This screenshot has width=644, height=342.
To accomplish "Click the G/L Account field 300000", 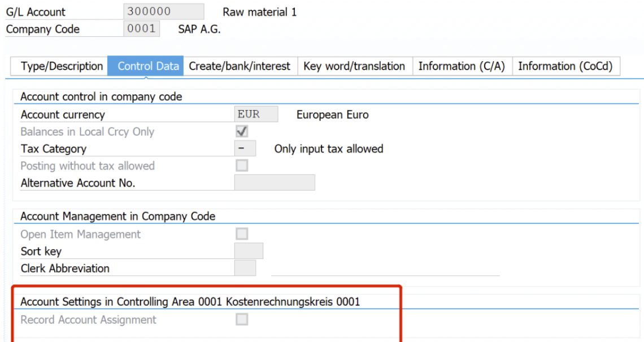I will click(x=163, y=11).
